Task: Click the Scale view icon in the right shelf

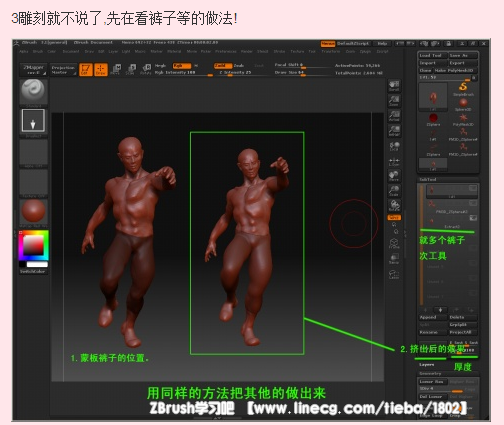Action: (394, 191)
